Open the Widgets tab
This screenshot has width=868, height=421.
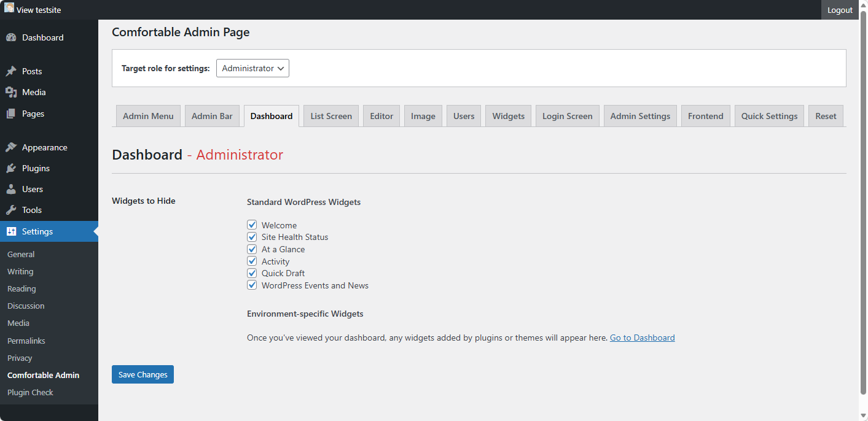[509, 116]
